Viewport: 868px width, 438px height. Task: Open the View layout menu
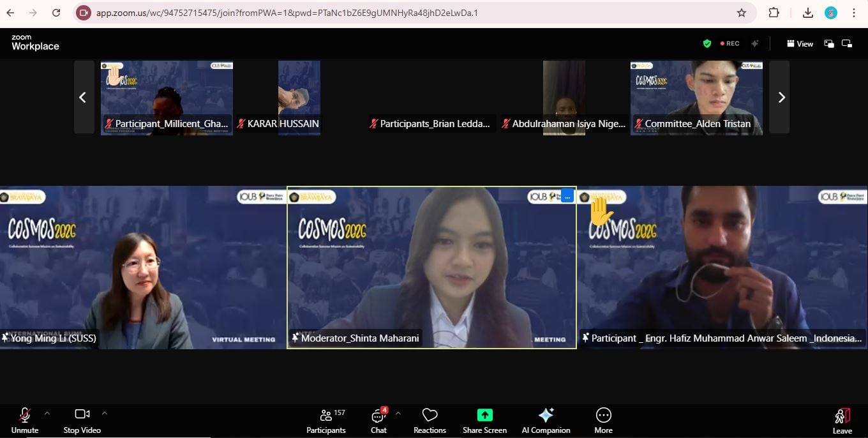pyautogui.click(x=800, y=43)
